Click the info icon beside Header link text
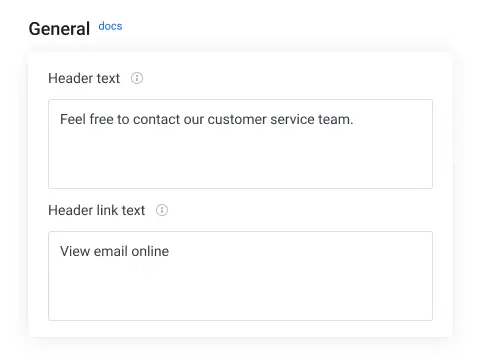This screenshot has height=360, width=480. 162,210
